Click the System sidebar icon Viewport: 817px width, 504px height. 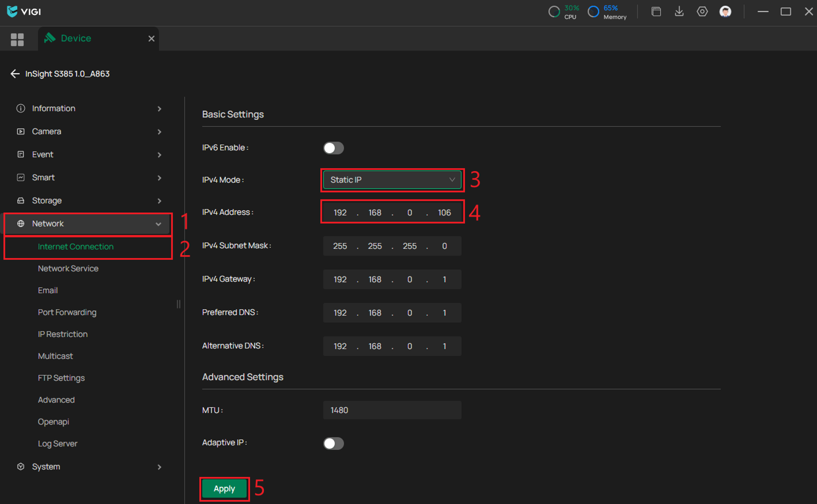coord(21,466)
